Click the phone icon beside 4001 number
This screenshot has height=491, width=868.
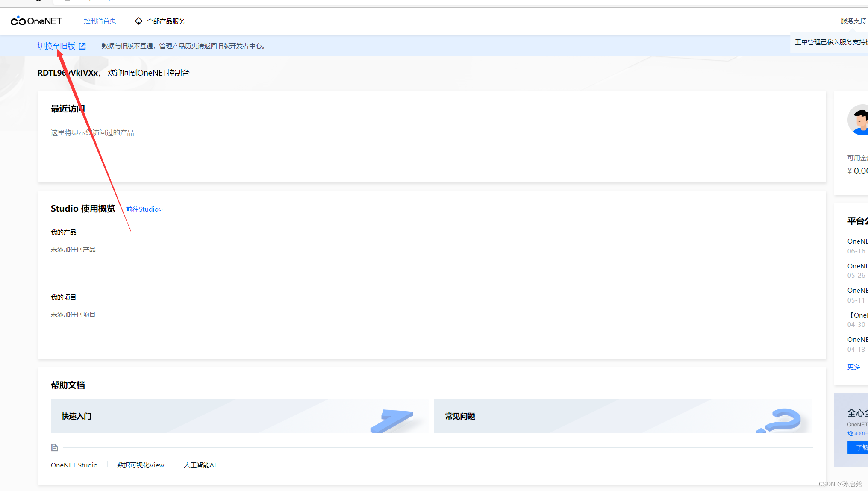850,433
